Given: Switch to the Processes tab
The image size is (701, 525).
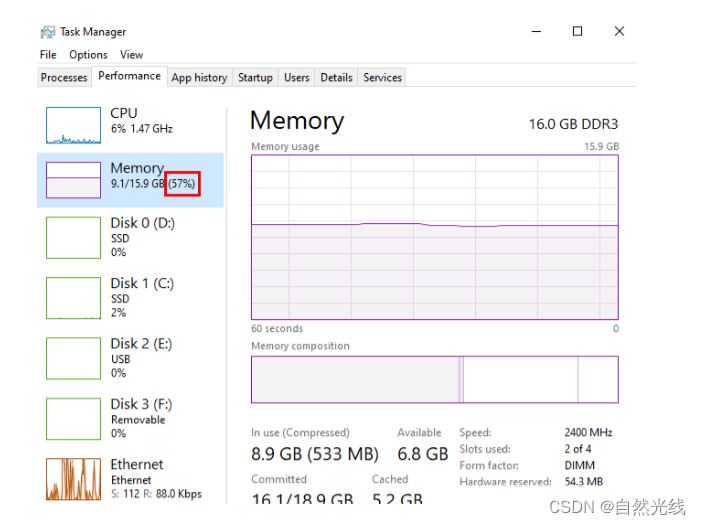Looking at the screenshot, I should (x=64, y=77).
